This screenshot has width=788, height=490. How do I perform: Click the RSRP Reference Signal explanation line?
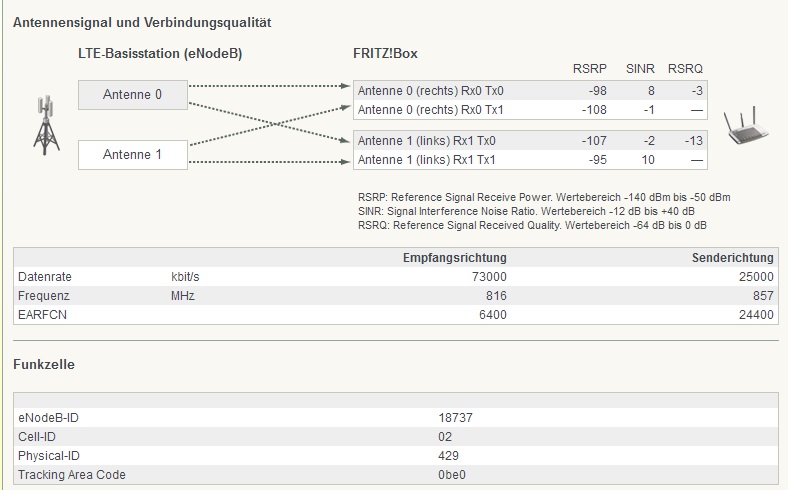point(544,198)
